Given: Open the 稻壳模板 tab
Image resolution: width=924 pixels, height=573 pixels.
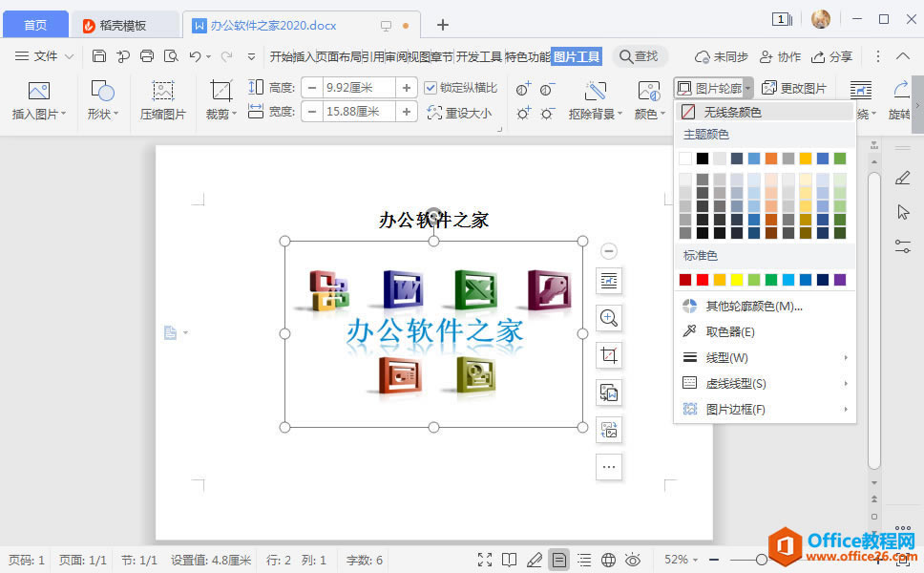Looking at the screenshot, I should pos(122,26).
